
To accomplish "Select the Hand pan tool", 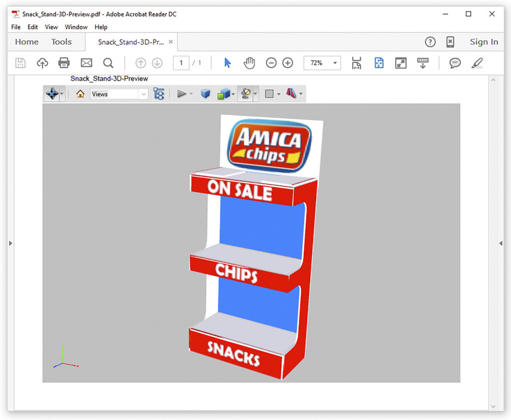I will click(249, 63).
